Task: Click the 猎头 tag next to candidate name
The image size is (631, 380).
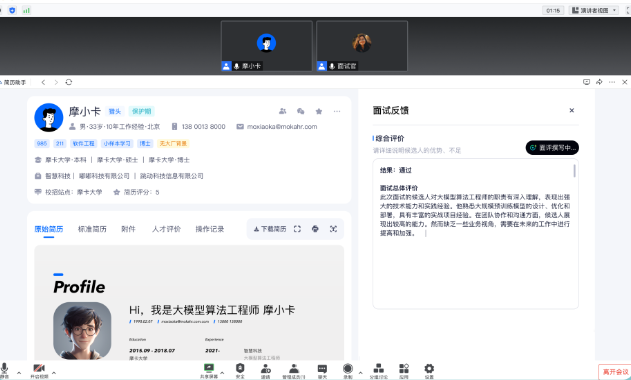Action: coord(115,112)
